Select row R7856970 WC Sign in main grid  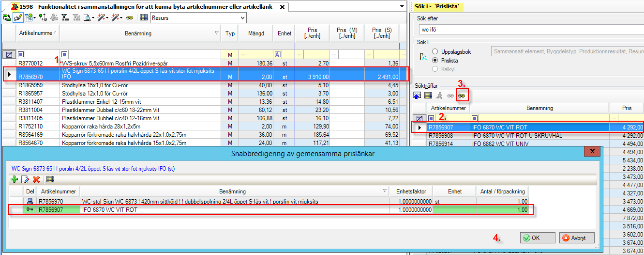click(x=203, y=74)
